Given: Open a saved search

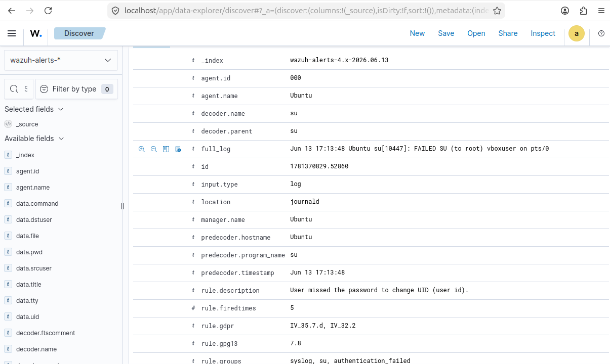Looking at the screenshot, I should coord(476,33).
